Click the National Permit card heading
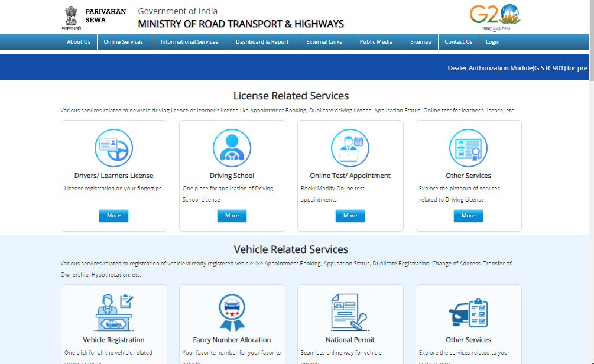Viewport: 594px width, 364px height. [x=350, y=340]
